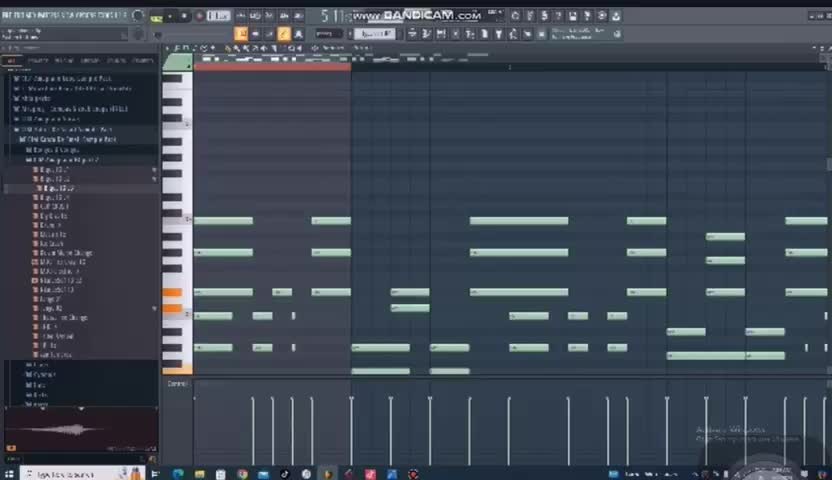Click the Play button in transport panel
The width and height of the screenshot is (832, 480).
(x=170, y=16)
